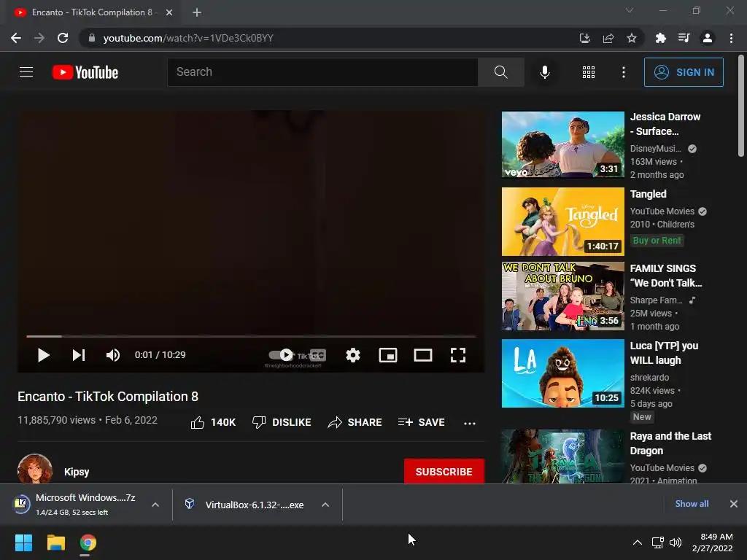
Task: Click the SIGN IN button
Action: [x=684, y=72]
